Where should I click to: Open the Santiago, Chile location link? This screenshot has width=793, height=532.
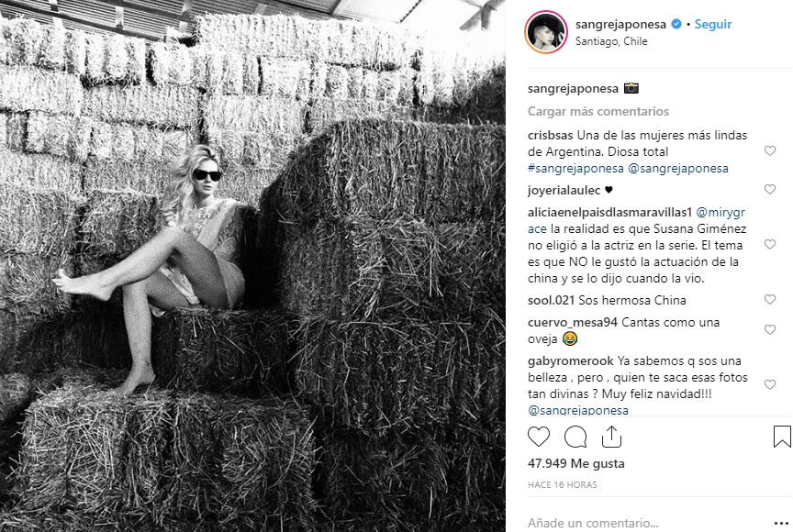coord(611,41)
